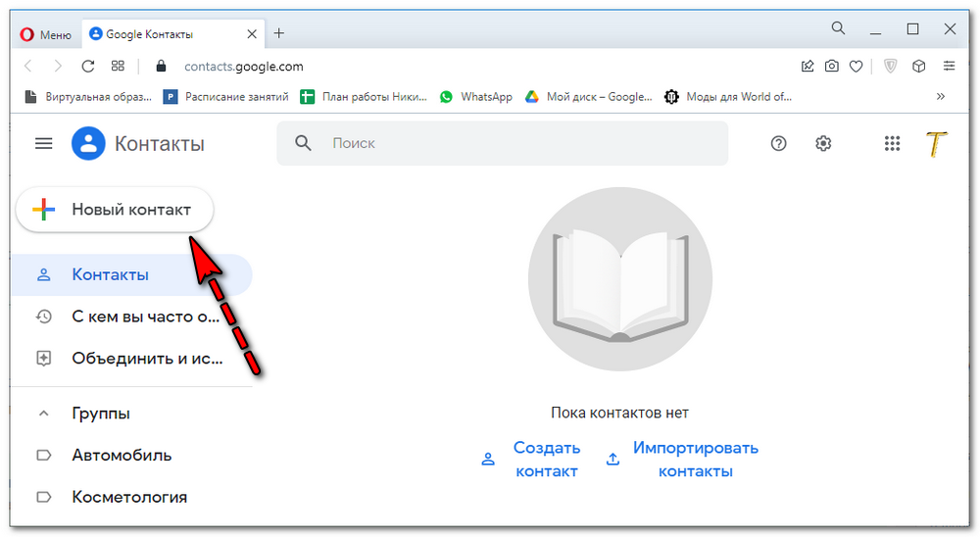Open the WhatsApp bookmark
This screenshot has width=980, height=537.
[476, 96]
